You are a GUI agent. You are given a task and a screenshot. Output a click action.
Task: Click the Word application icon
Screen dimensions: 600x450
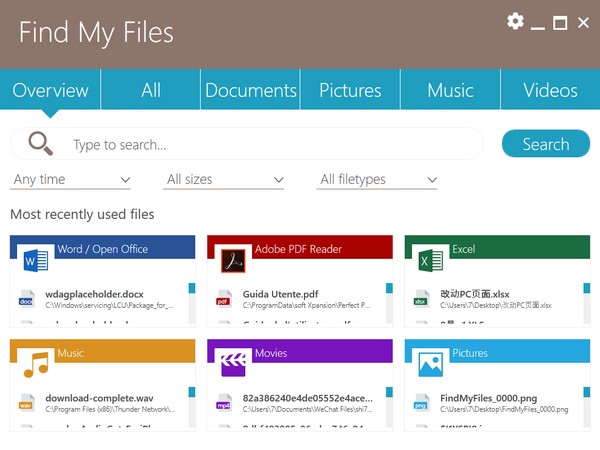tap(36, 260)
